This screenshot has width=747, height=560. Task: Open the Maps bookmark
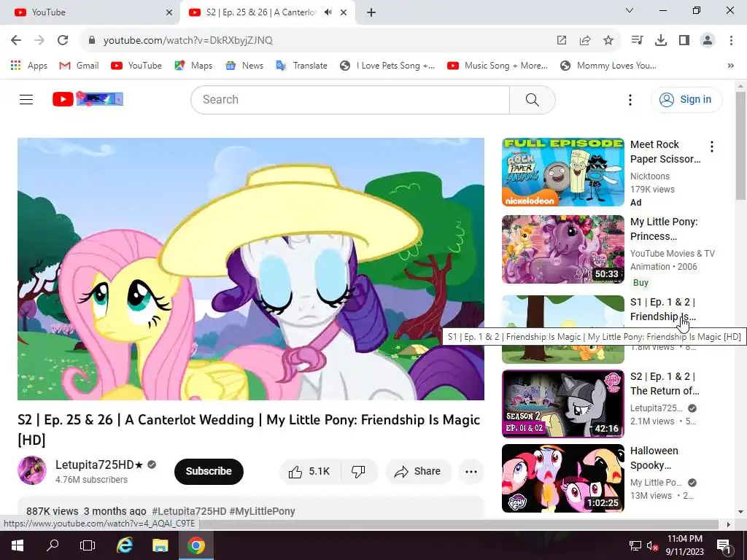[x=193, y=66]
